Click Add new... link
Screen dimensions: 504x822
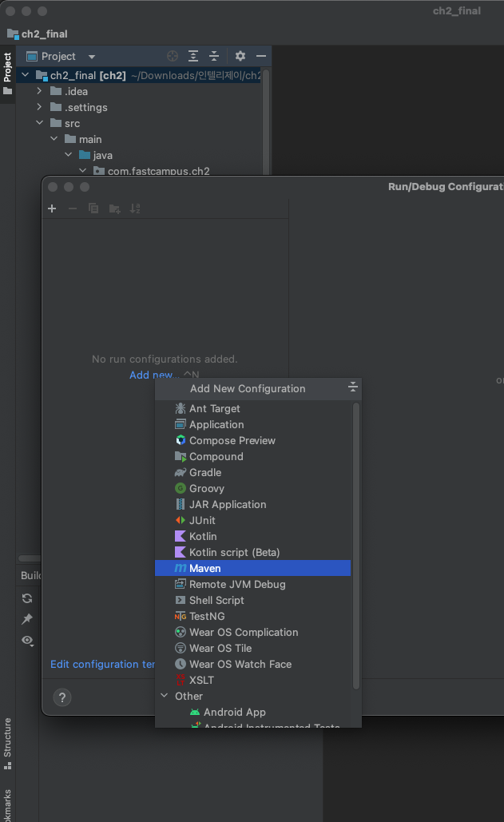pyautogui.click(x=154, y=375)
